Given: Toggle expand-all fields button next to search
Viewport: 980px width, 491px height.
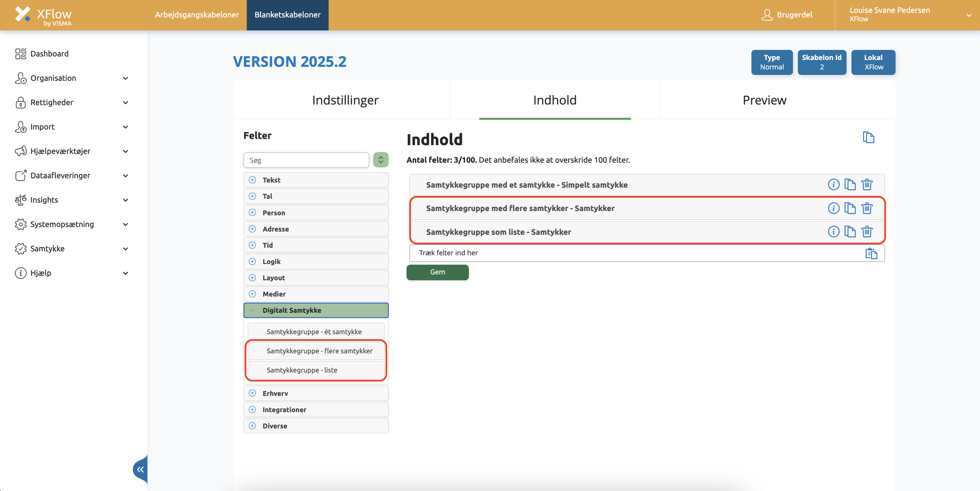Looking at the screenshot, I should (x=380, y=160).
